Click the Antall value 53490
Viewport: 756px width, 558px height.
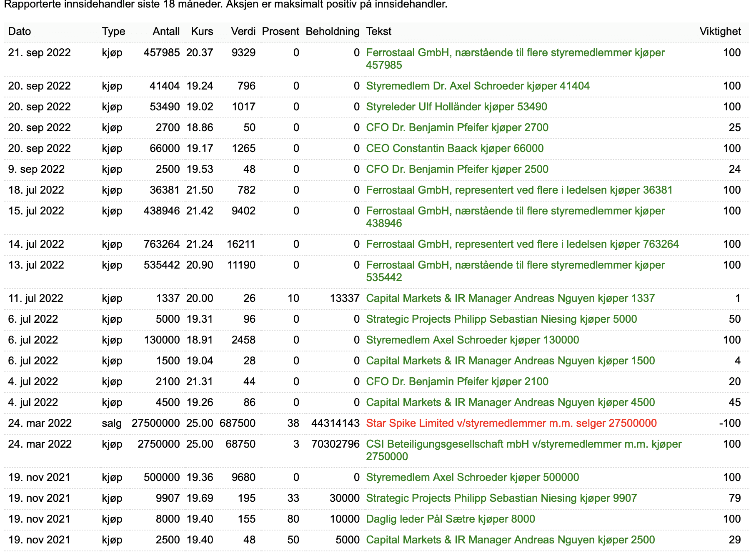(x=165, y=107)
